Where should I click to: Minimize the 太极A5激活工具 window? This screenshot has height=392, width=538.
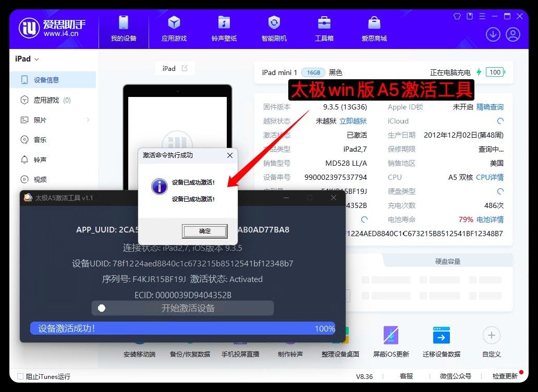[x=286, y=198]
